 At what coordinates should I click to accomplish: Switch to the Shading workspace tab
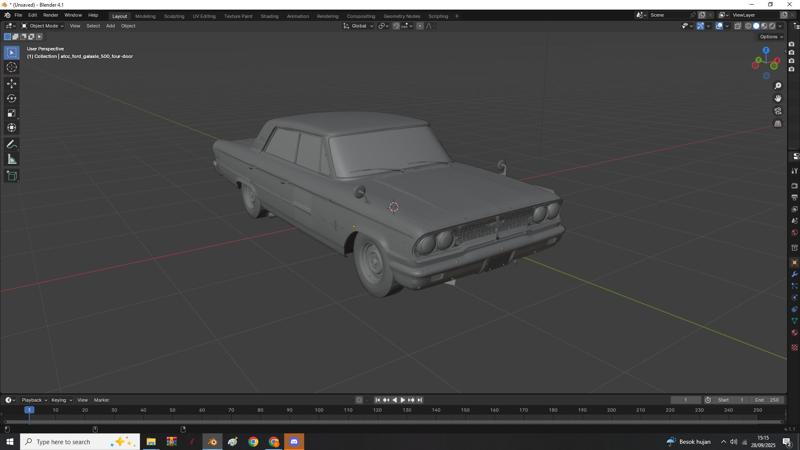point(269,16)
